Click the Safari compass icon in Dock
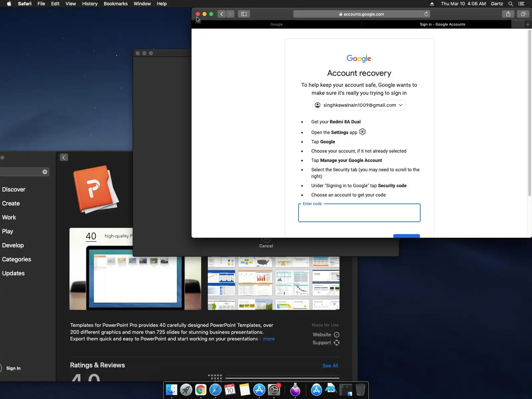This screenshot has height=399, width=532. [215, 390]
